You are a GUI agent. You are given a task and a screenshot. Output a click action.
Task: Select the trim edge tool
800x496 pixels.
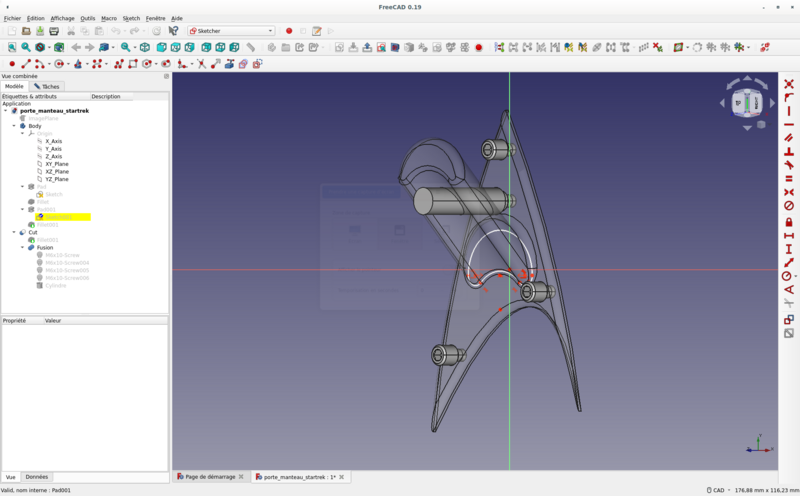[x=202, y=64]
